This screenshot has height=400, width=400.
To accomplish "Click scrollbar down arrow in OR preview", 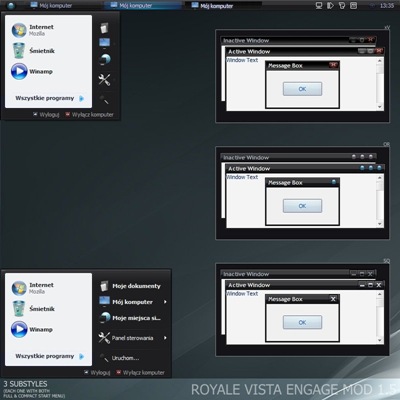I will pyautogui.click(x=379, y=224).
